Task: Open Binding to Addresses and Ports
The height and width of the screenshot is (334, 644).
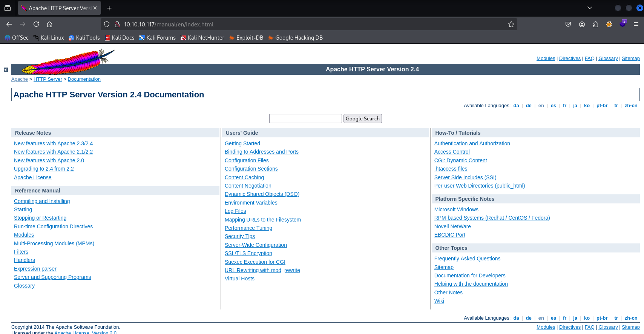Action: 262,152
